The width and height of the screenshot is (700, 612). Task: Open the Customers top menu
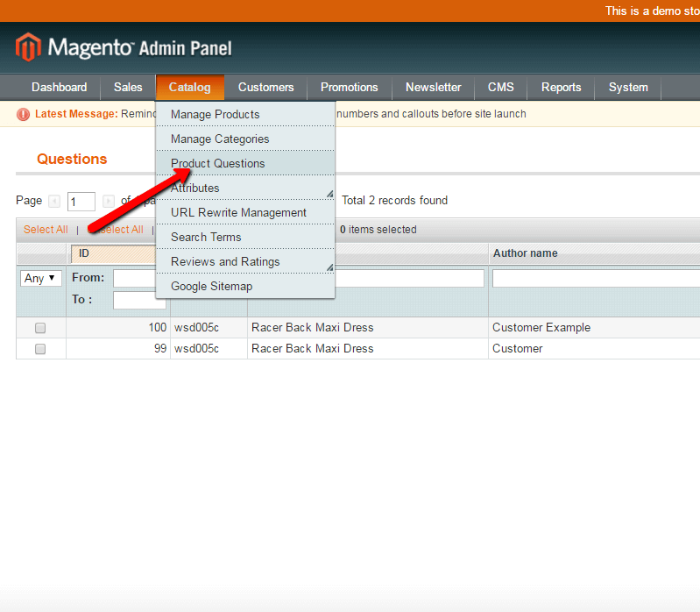click(265, 88)
